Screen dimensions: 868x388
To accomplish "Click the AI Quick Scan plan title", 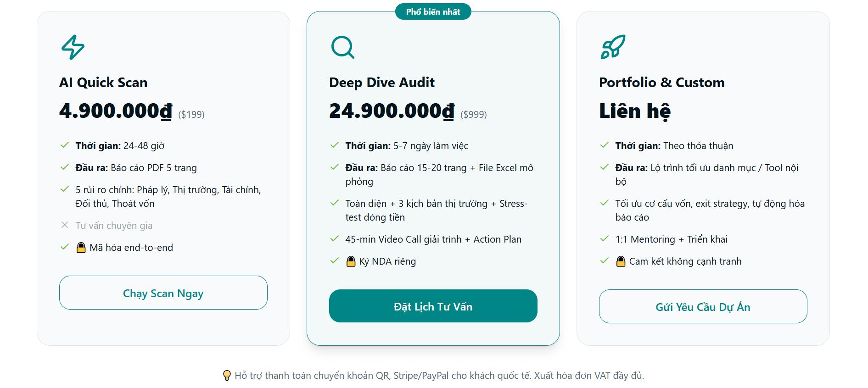I will [x=103, y=83].
